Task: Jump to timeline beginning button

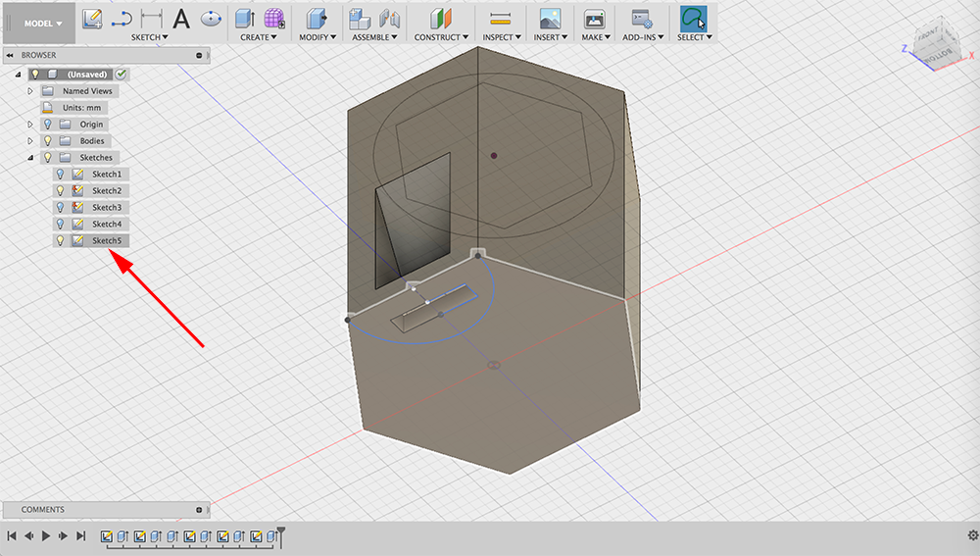Action: [11, 535]
